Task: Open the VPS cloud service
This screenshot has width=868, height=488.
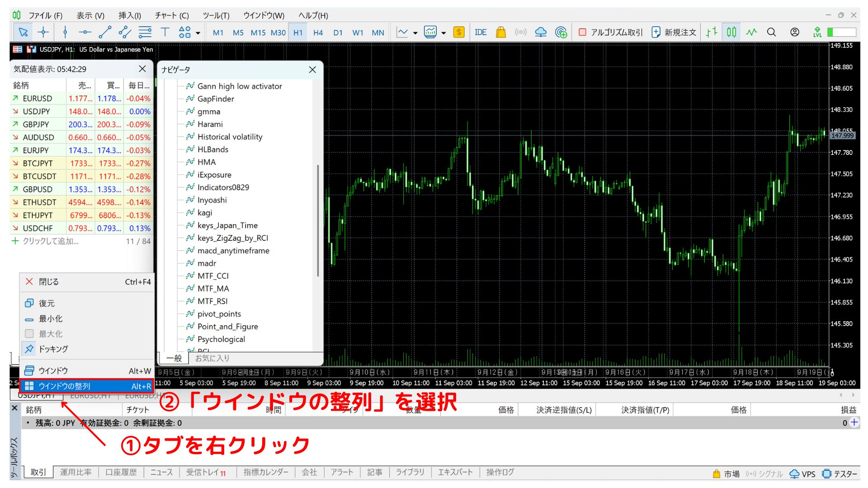Action: point(541,32)
